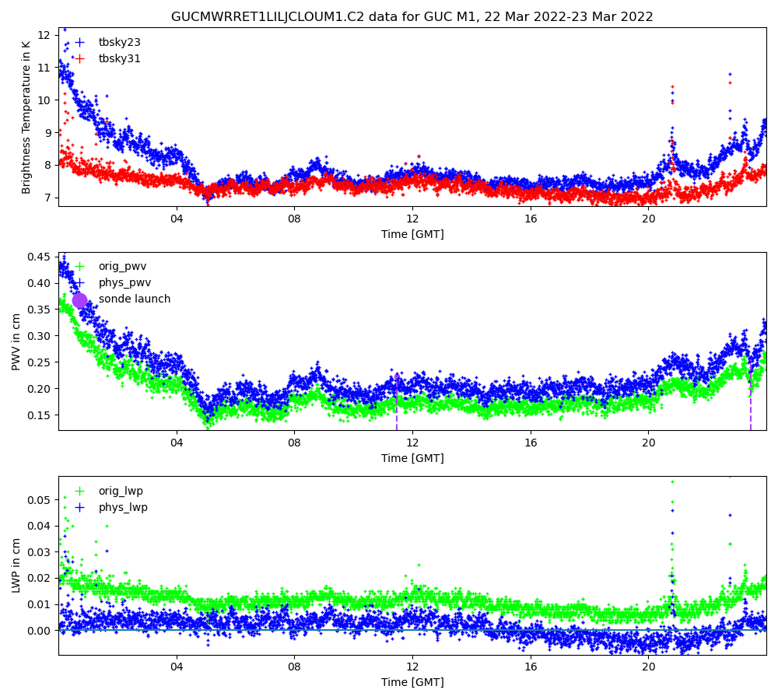Click Time [GMT] label under brightness temperature plot
This screenshot has width=778, height=700.
tap(412, 234)
